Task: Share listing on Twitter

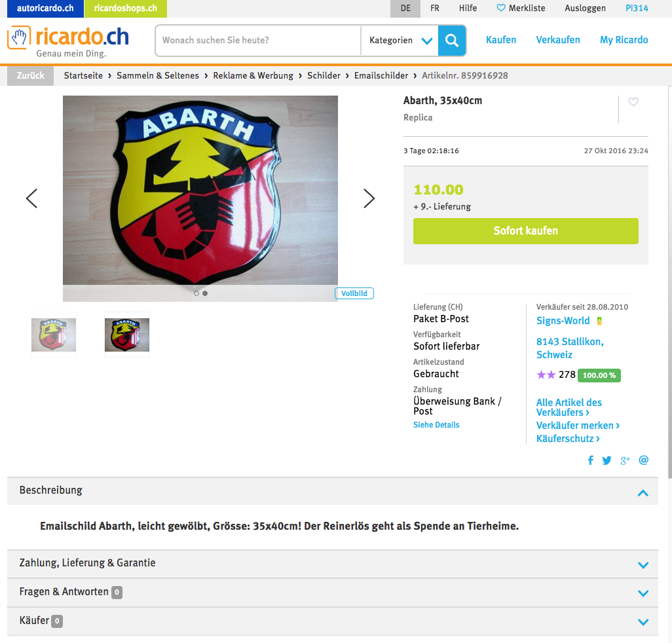Action: (x=607, y=460)
